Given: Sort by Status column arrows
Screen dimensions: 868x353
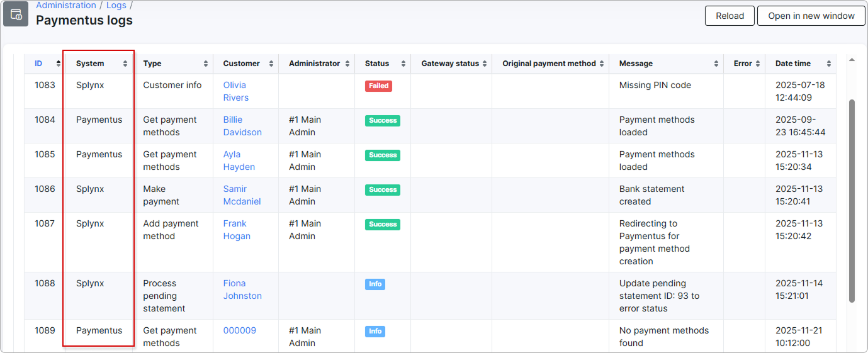Looking at the screenshot, I should click(x=403, y=64).
